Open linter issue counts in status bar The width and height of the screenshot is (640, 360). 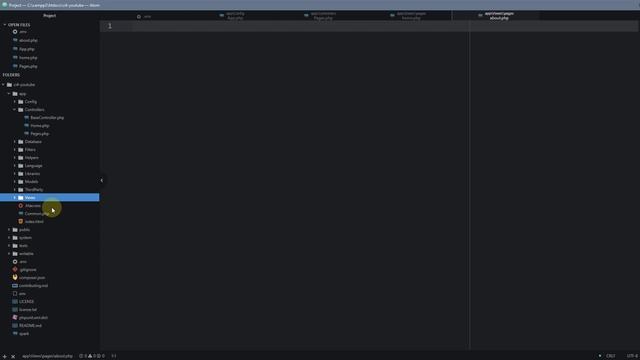pos(92,356)
